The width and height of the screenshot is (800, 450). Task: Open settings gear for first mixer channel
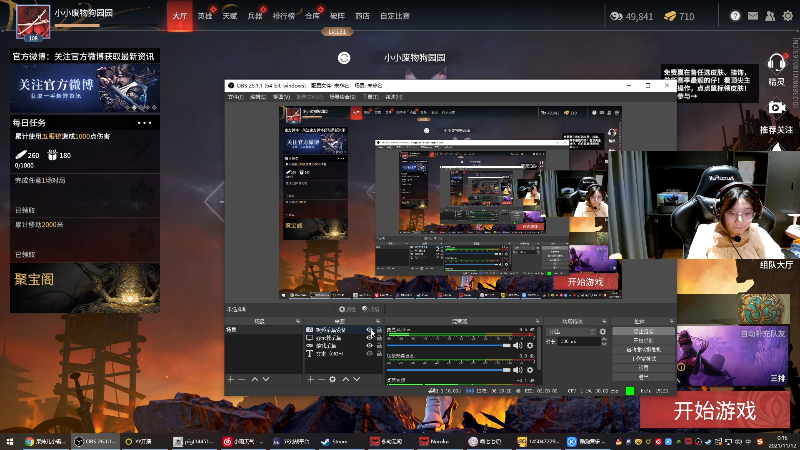coord(530,345)
